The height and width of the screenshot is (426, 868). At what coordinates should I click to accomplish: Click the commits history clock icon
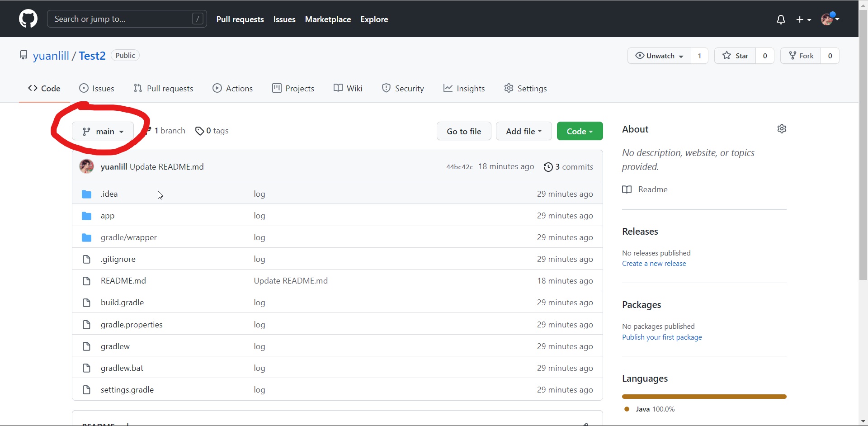(x=548, y=167)
